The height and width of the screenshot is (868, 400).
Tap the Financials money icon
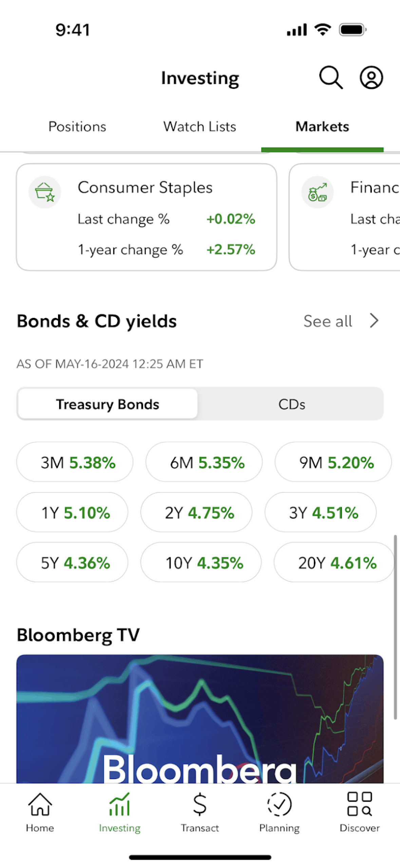pos(318,192)
